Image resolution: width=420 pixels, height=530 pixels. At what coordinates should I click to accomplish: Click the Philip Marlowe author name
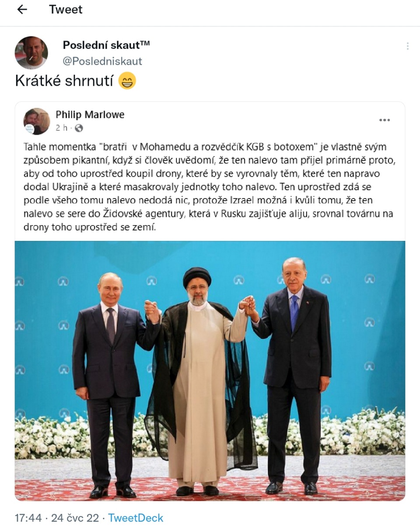(x=90, y=115)
